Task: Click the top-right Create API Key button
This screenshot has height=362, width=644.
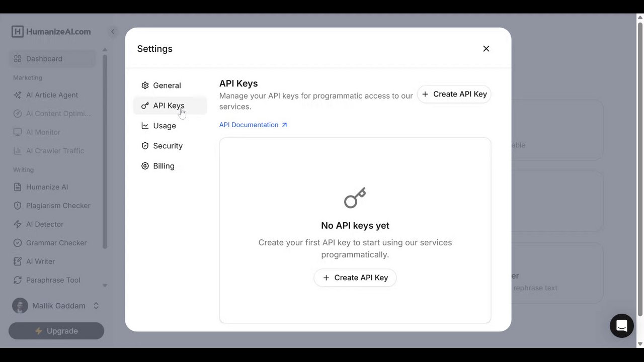Action: pyautogui.click(x=454, y=94)
